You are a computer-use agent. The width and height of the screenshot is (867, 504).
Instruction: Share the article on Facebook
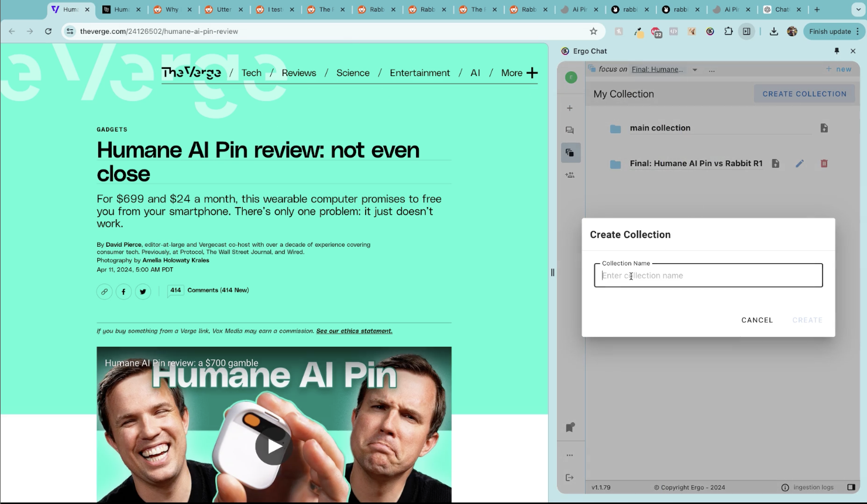[123, 291]
